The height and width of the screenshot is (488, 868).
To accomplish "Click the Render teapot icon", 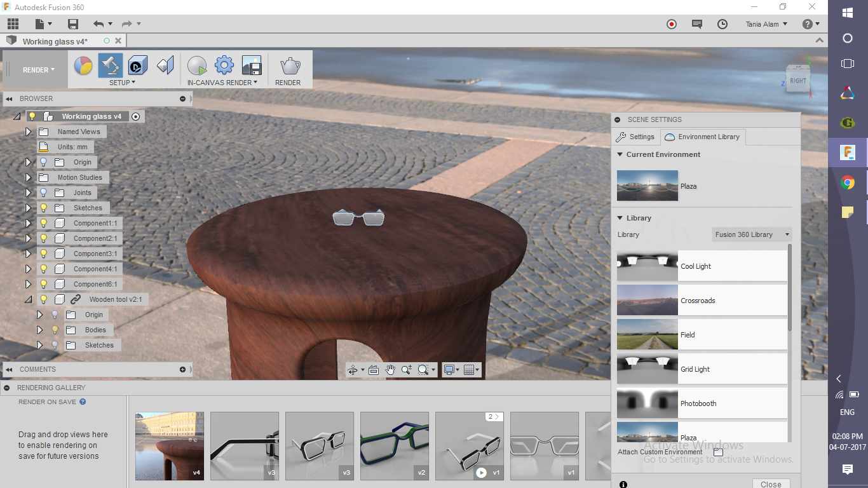I will click(290, 65).
